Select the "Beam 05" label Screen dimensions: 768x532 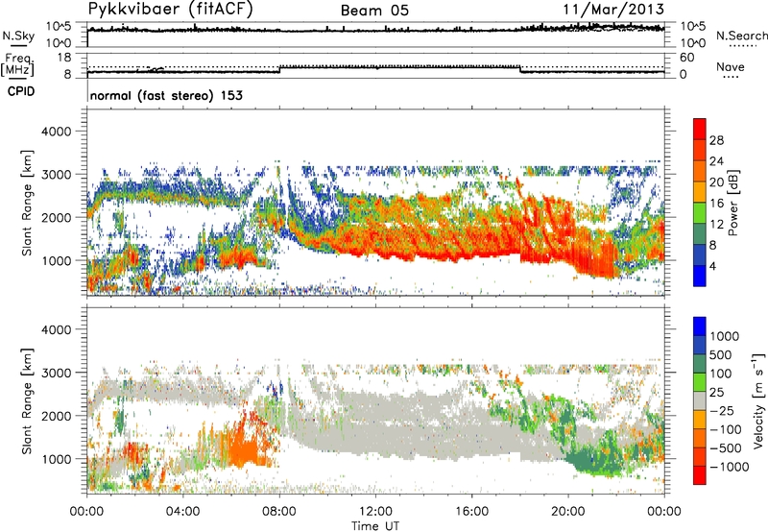point(374,11)
